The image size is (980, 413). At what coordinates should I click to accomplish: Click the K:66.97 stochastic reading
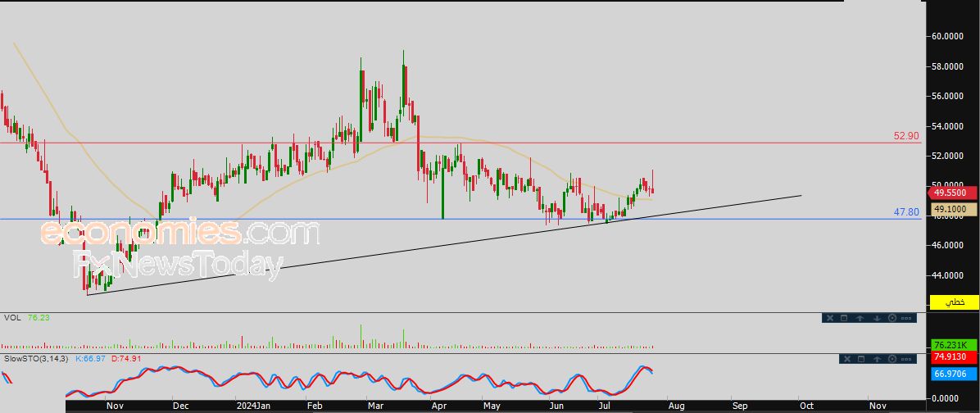91,359
